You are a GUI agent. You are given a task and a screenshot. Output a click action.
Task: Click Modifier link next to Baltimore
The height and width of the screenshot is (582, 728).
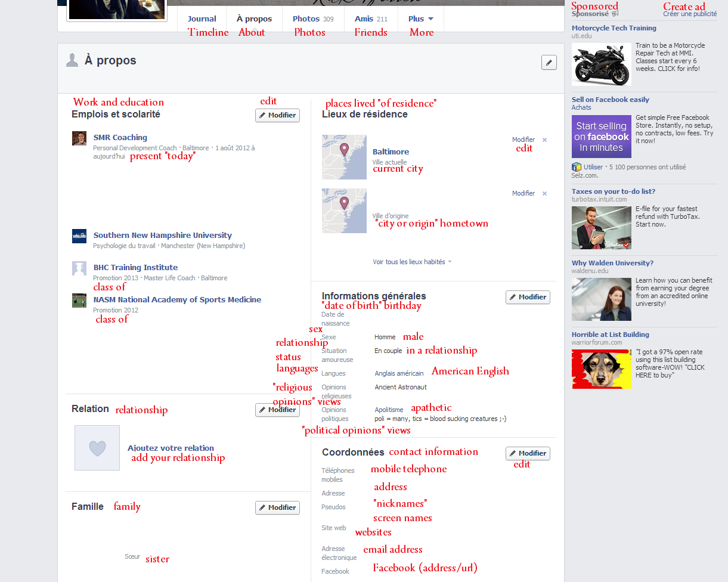point(523,140)
